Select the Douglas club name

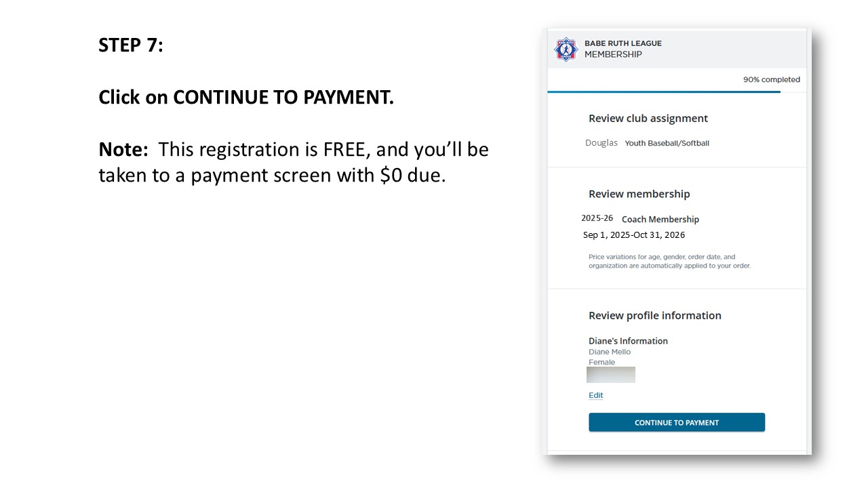click(x=601, y=143)
